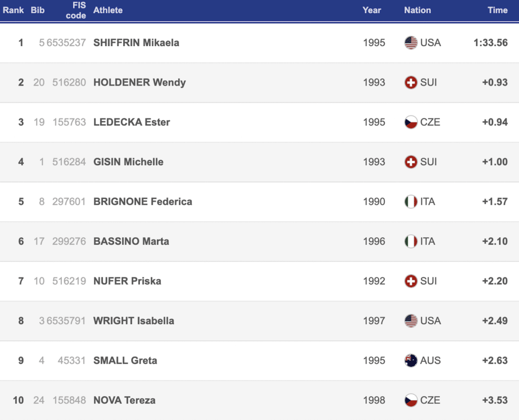Click the Nation column header
The width and height of the screenshot is (519, 420).
coord(417,10)
